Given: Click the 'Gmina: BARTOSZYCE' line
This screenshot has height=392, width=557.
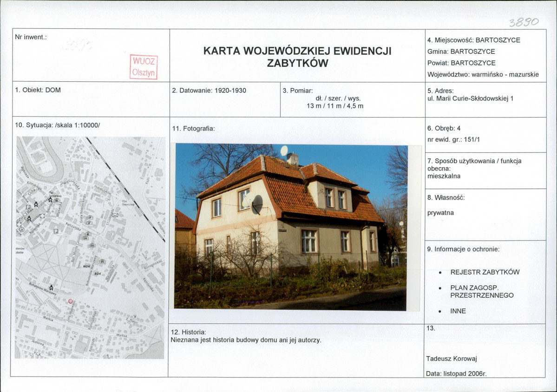Looking at the screenshot, I should [461, 52].
